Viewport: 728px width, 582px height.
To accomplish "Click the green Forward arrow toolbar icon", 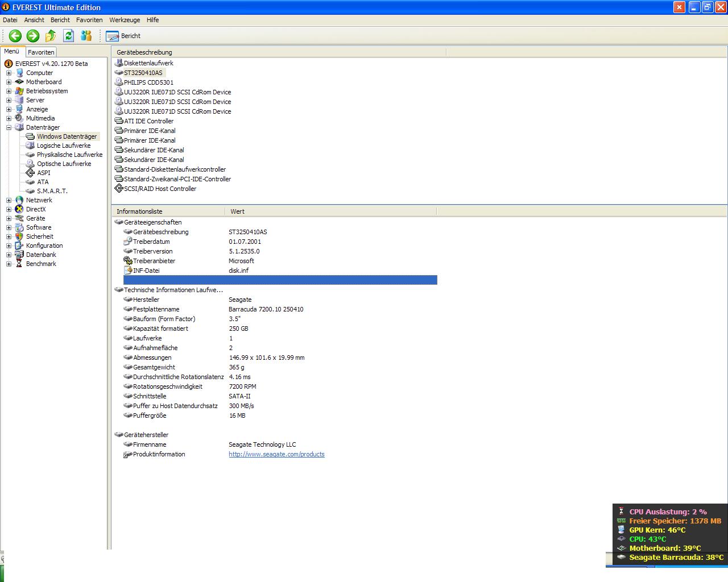I will coord(33,36).
